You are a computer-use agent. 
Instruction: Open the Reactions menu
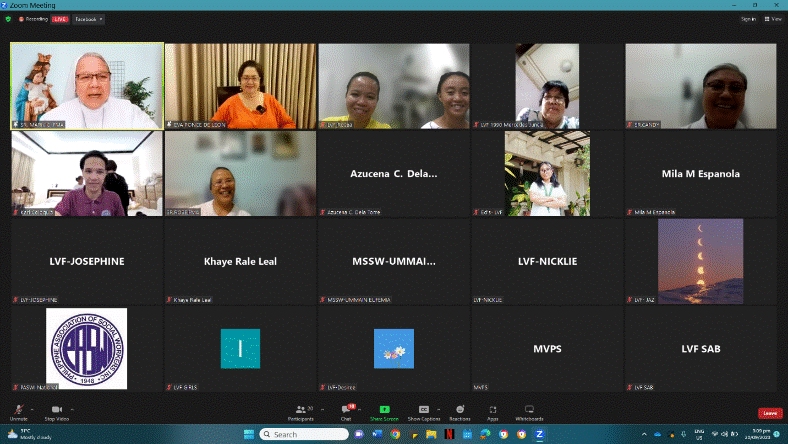(459, 410)
